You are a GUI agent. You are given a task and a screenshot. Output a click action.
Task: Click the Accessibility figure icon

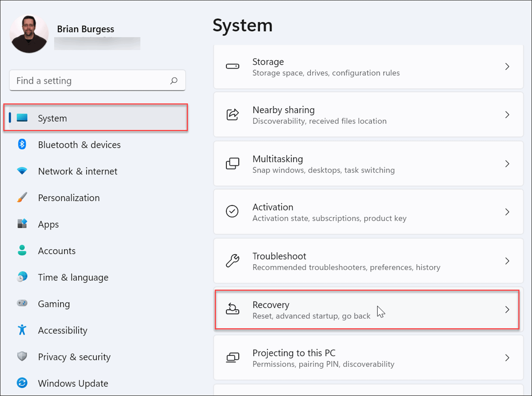point(22,330)
